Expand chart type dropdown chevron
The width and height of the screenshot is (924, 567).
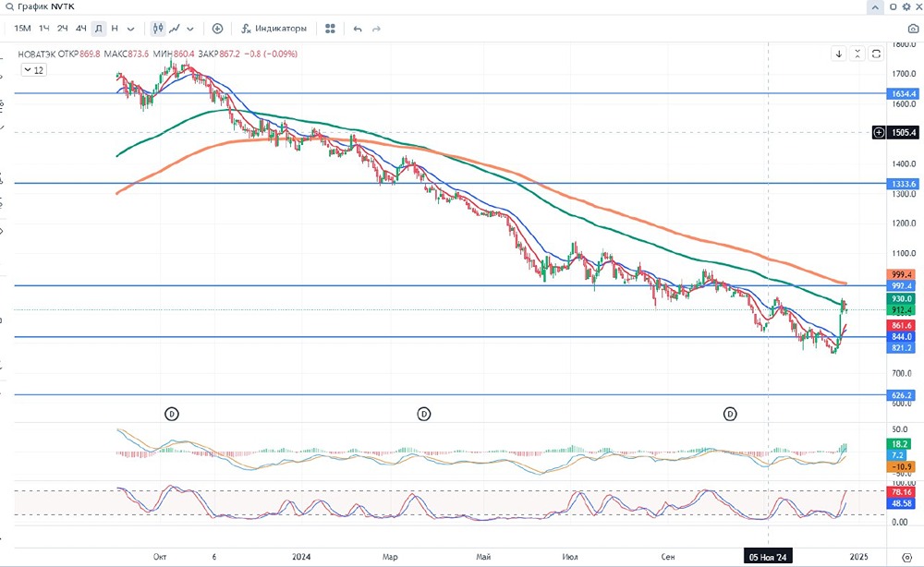(x=189, y=29)
